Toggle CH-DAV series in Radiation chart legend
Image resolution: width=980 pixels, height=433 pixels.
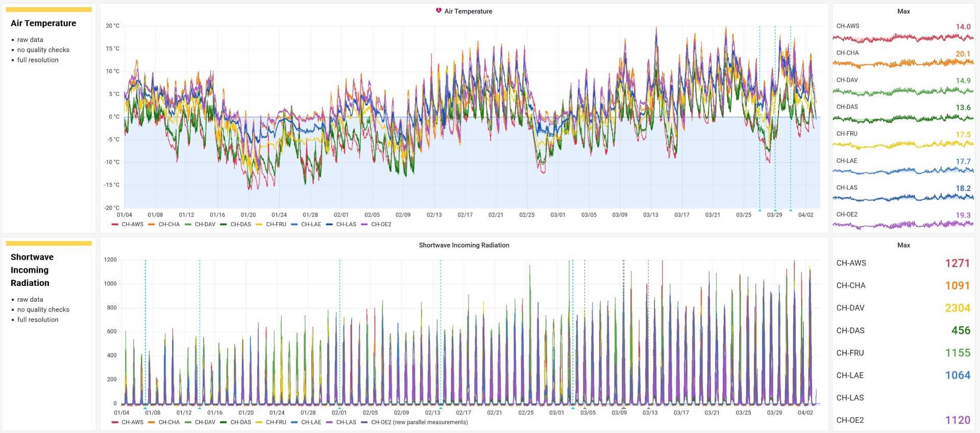[x=205, y=422]
